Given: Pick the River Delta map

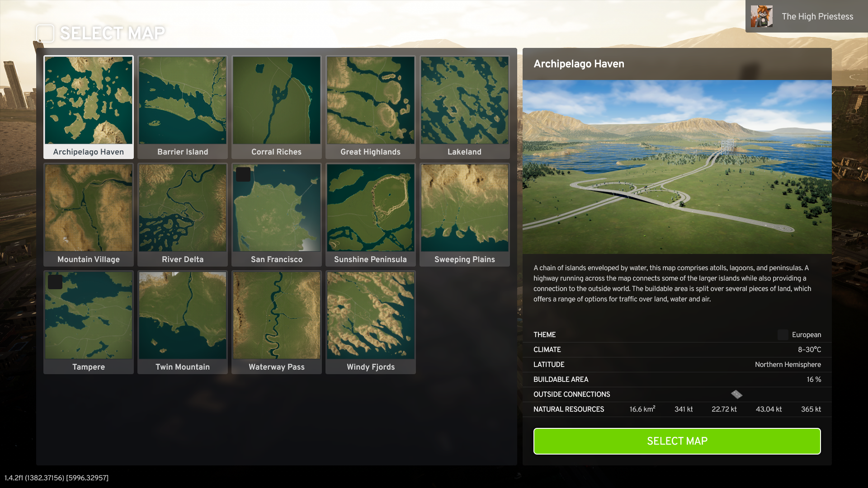Looking at the screenshot, I should click(x=183, y=215).
